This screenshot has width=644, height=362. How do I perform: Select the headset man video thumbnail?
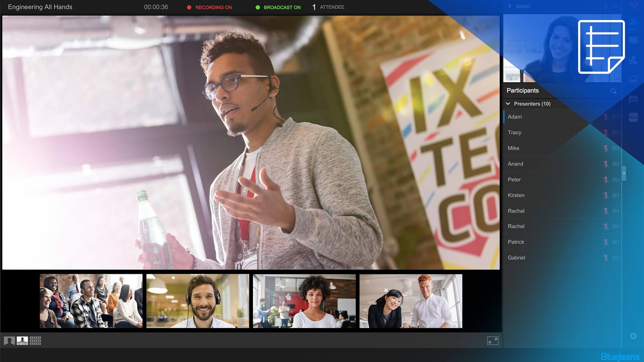198,301
